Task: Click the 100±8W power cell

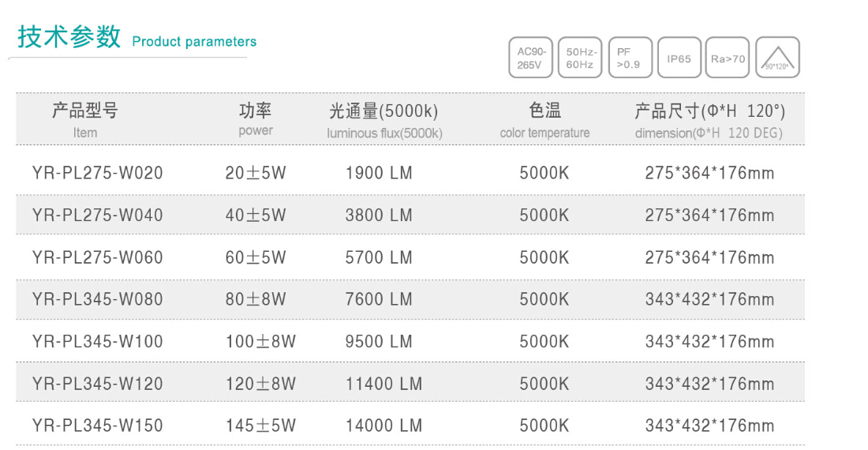Action: click(260, 342)
